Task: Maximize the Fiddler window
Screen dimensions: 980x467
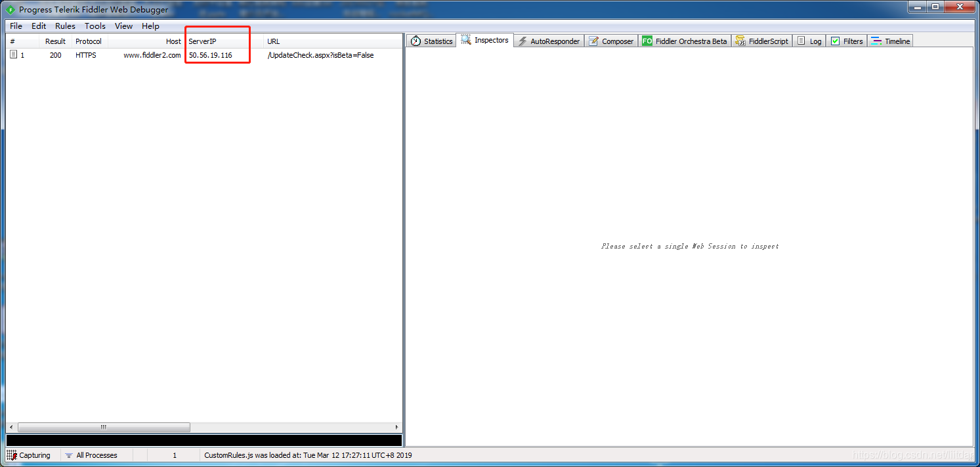Action: (x=935, y=7)
